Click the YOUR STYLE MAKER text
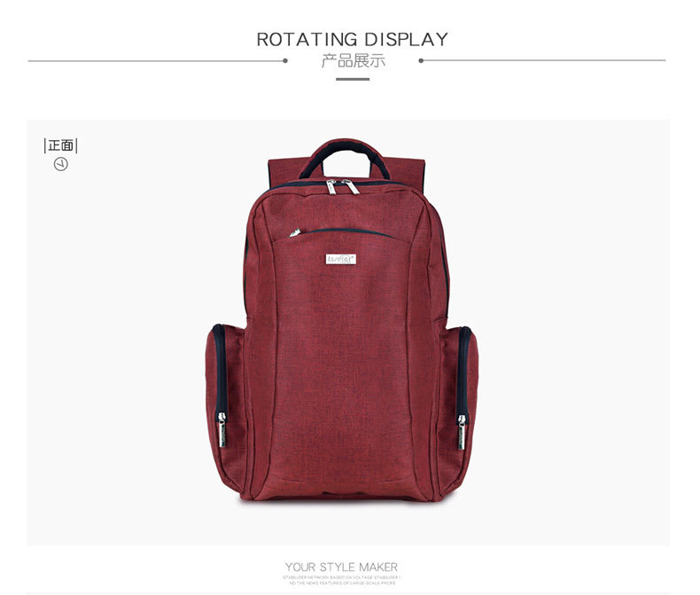 pyautogui.click(x=341, y=568)
